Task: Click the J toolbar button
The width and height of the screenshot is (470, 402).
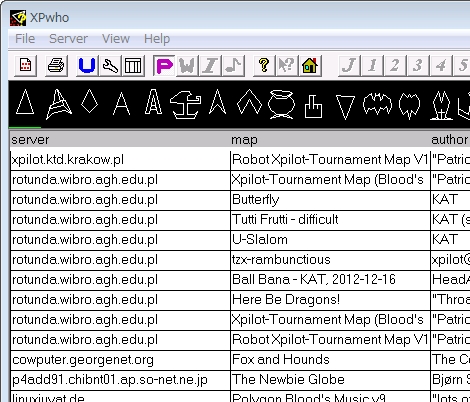Action: (x=349, y=65)
